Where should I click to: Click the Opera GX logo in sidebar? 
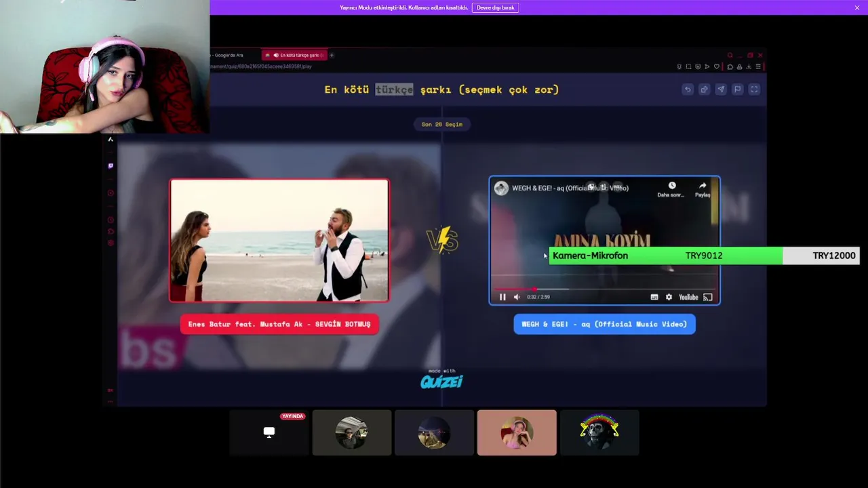click(111, 139)
